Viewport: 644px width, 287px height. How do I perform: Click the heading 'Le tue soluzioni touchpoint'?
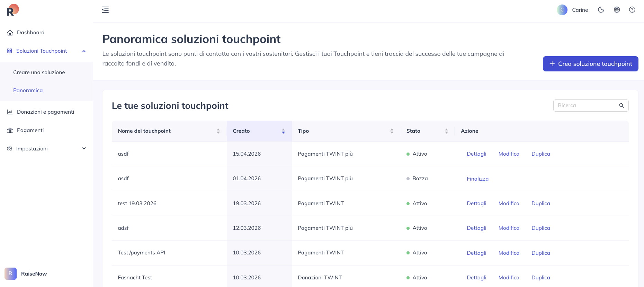170,106
